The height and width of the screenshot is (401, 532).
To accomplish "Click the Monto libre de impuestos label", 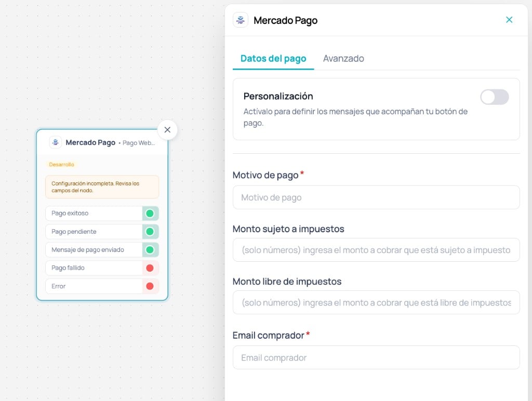I will tap(287, 282).
